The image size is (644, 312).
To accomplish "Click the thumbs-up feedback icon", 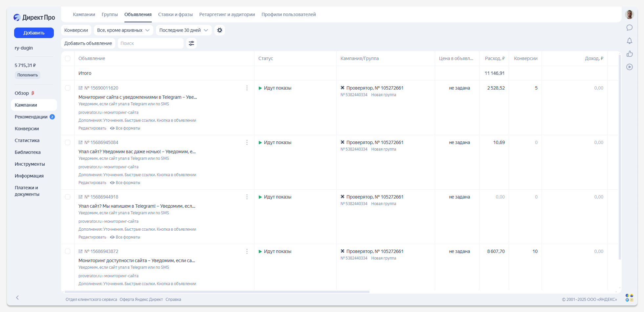I will point(629,54).
